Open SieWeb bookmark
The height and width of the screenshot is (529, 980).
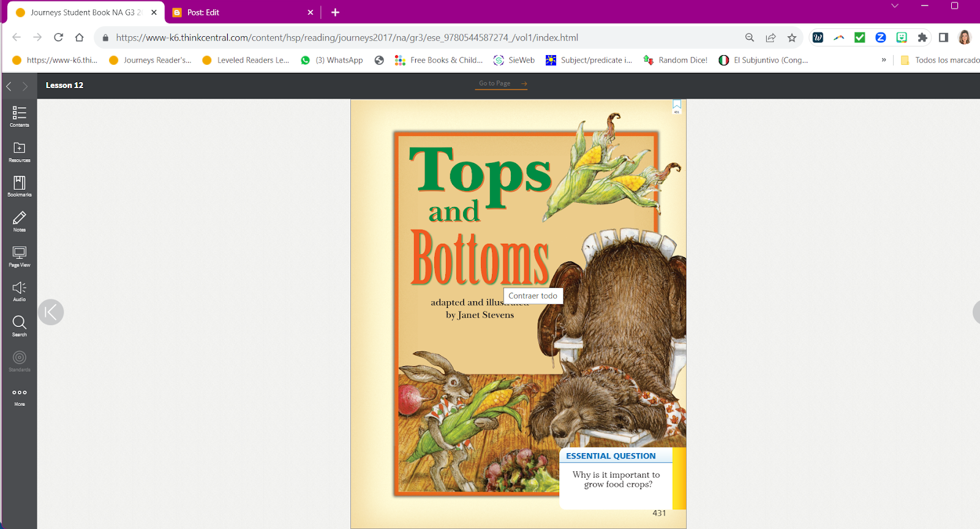[x=514, y=60]
